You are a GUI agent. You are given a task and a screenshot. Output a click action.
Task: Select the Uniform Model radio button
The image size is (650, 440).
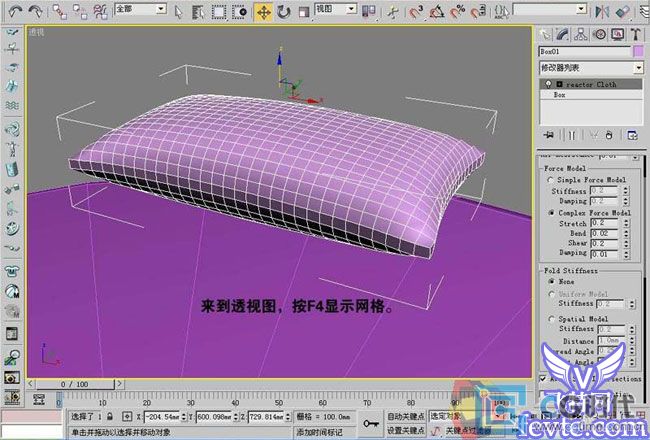(551, 294)
